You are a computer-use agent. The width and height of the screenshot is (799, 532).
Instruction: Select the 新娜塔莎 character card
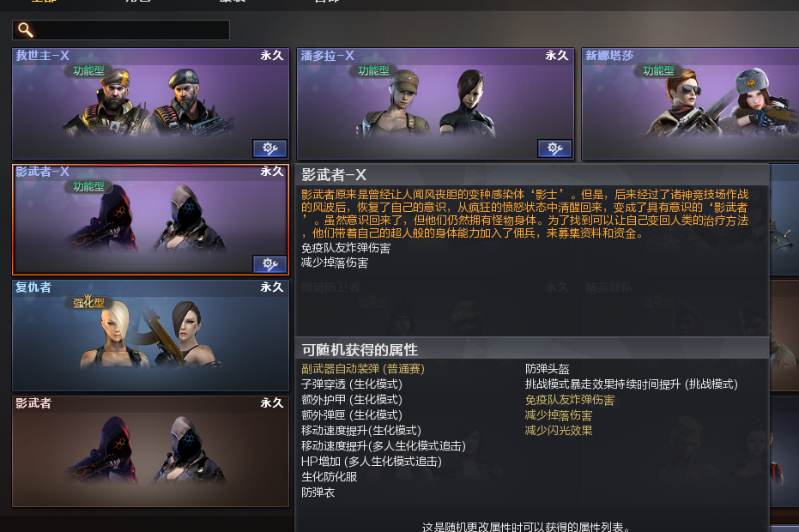pyautogui.click(x=690, y=104)
